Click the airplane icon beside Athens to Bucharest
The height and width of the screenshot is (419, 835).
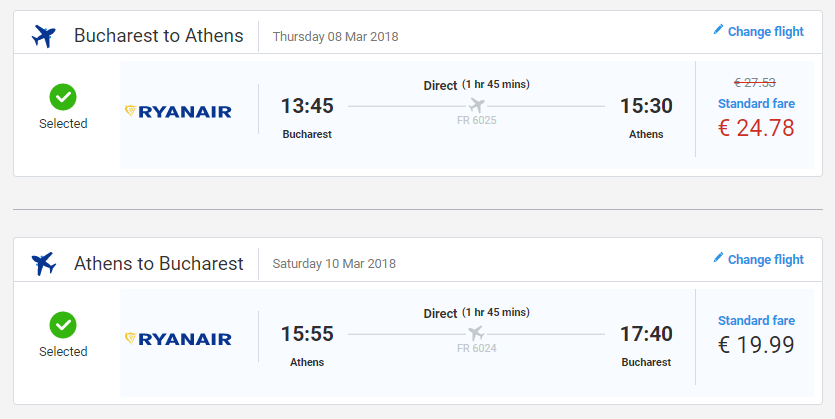tap(44, 264)
